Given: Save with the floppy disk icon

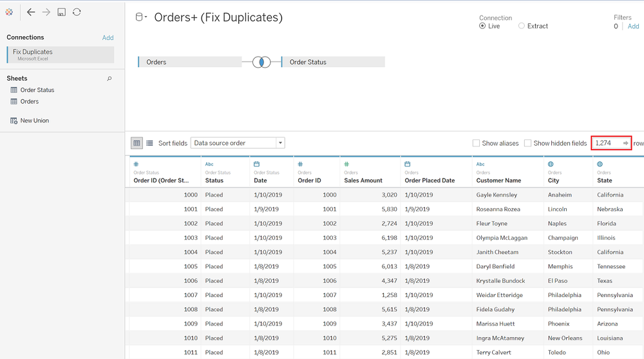Looking at the screenshot, I should (61, 12).
